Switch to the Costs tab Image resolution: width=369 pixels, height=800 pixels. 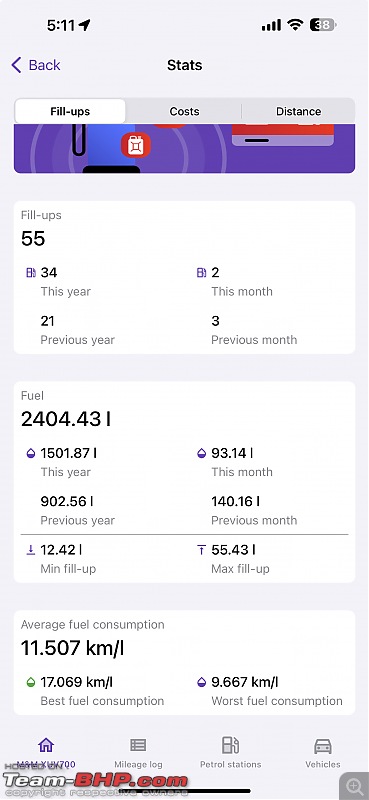pos(184,111)
